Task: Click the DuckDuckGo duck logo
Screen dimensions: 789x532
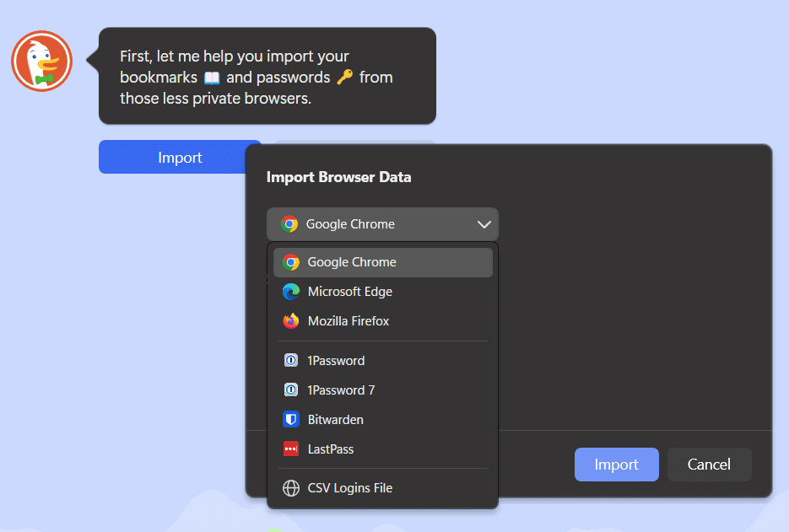Action: (x=42, y=61)
